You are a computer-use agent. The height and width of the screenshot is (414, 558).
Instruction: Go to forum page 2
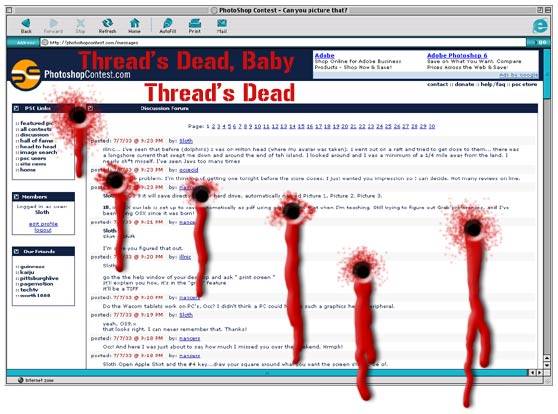tap(213, 126)
